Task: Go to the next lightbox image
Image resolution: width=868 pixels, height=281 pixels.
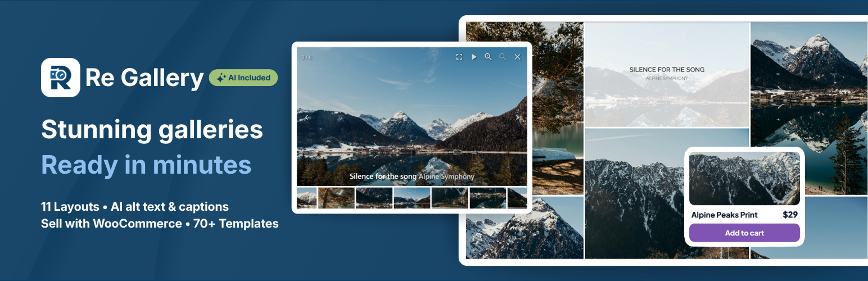Action: point(518,117)
